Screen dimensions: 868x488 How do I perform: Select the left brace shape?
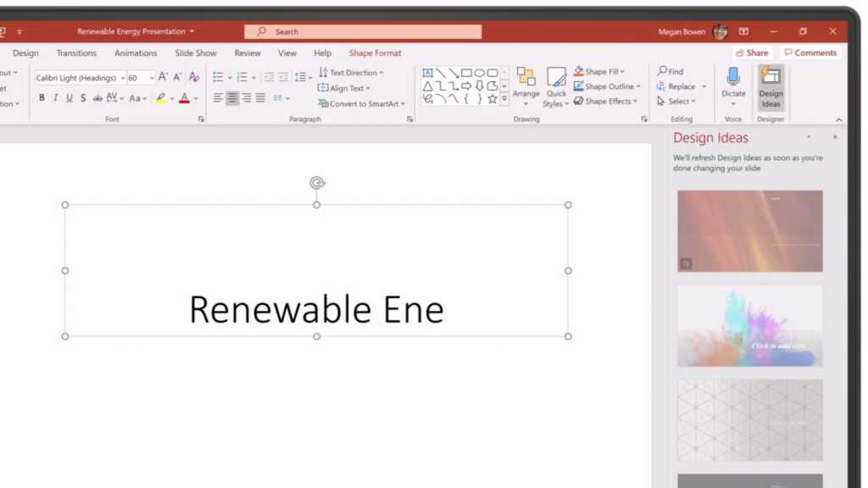coord(467,99)
